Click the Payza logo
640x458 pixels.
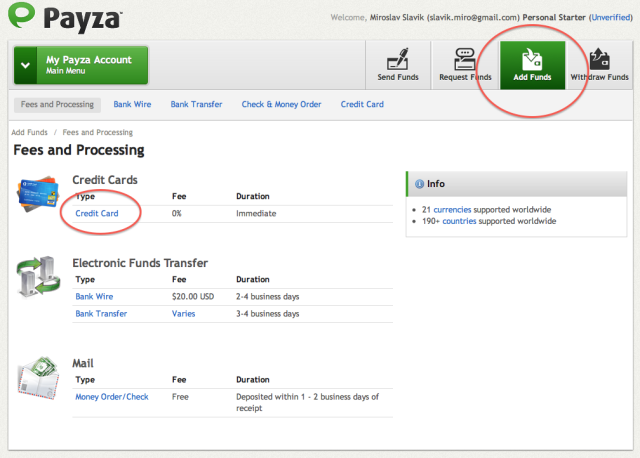click(65, 17)
